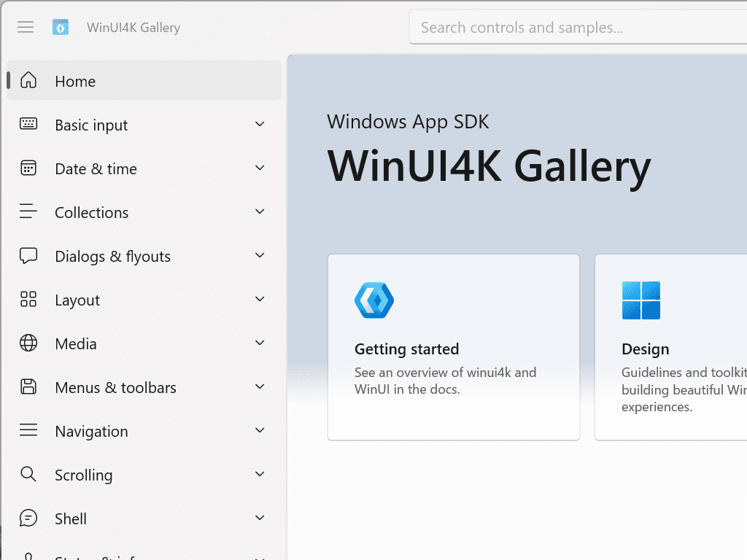This screenshot has height=560, width=747.
Task: Open the Menus & toolbars label
Action: pyautogui.click(x=115, y=388)
